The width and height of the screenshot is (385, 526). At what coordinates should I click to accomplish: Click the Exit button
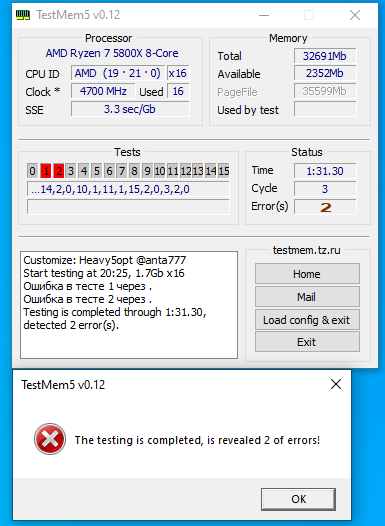click(x=307, y=342)
